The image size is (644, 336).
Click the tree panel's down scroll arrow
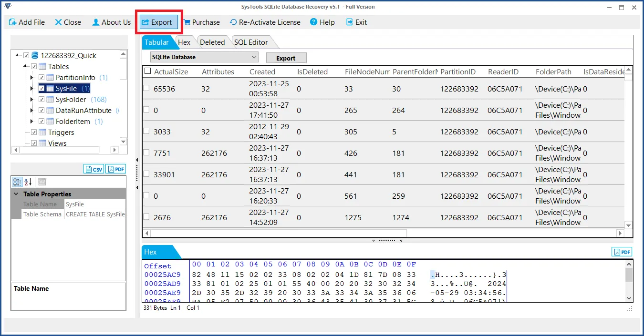pyautogui.click(x=123, y=142)
